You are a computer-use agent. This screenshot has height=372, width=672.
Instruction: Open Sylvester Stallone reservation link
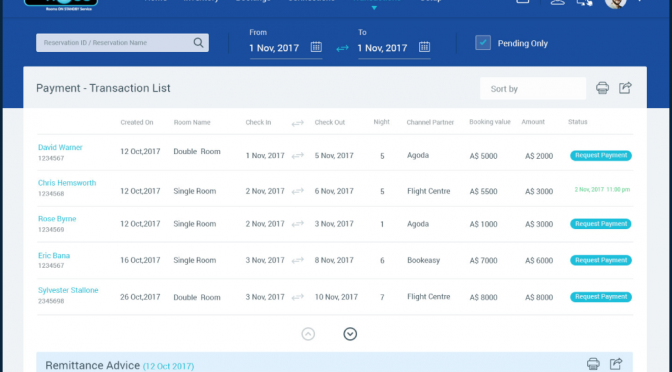pos(68,290)
